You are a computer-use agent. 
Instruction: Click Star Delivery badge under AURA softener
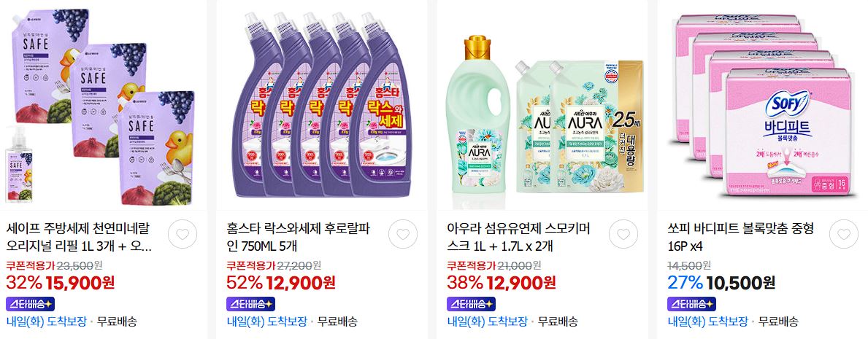pos(471,304)
